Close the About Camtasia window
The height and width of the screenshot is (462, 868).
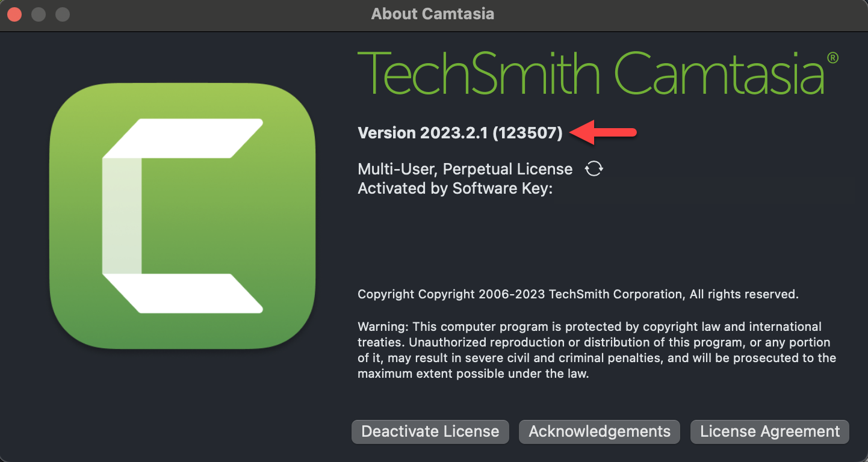click(x=14, y=14)
